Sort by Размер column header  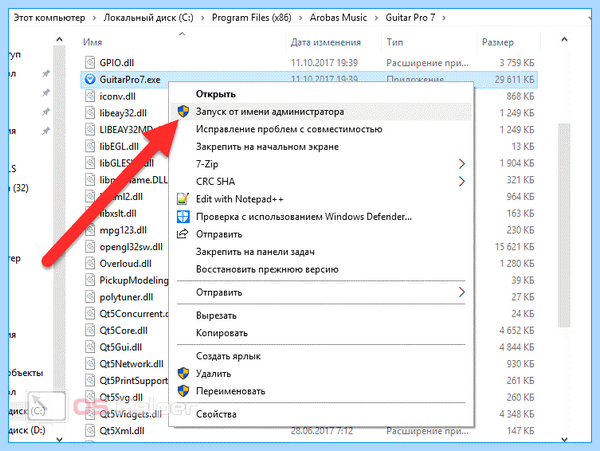[497, 42]
